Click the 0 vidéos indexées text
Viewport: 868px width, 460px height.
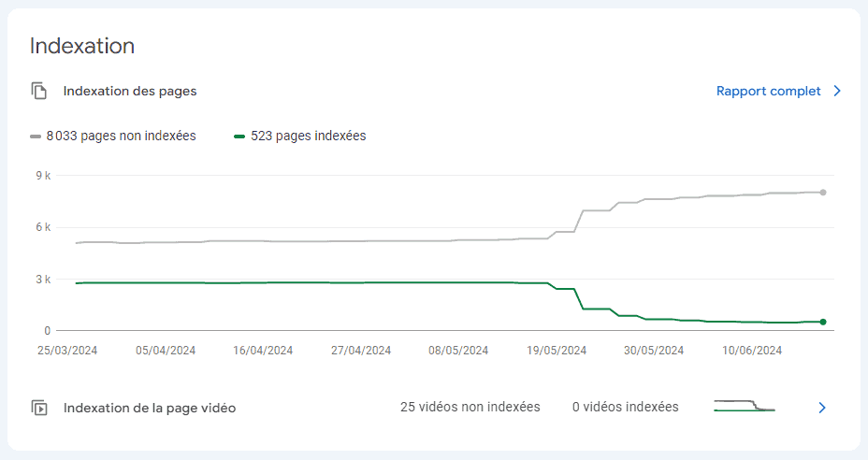tap(626, 407)
